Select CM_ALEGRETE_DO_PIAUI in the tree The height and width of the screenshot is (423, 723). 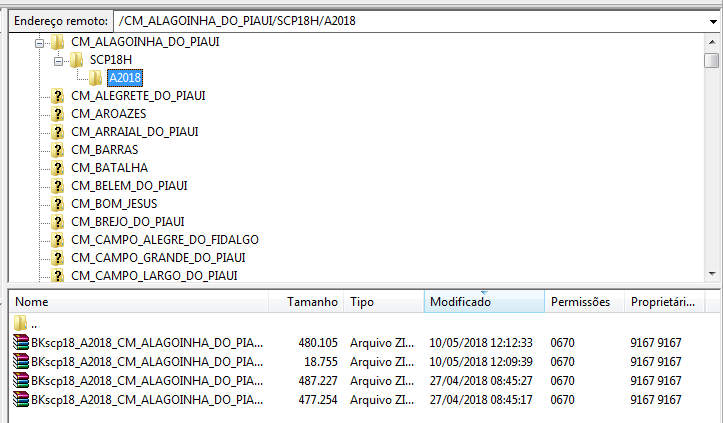click(x=138, y=96)
